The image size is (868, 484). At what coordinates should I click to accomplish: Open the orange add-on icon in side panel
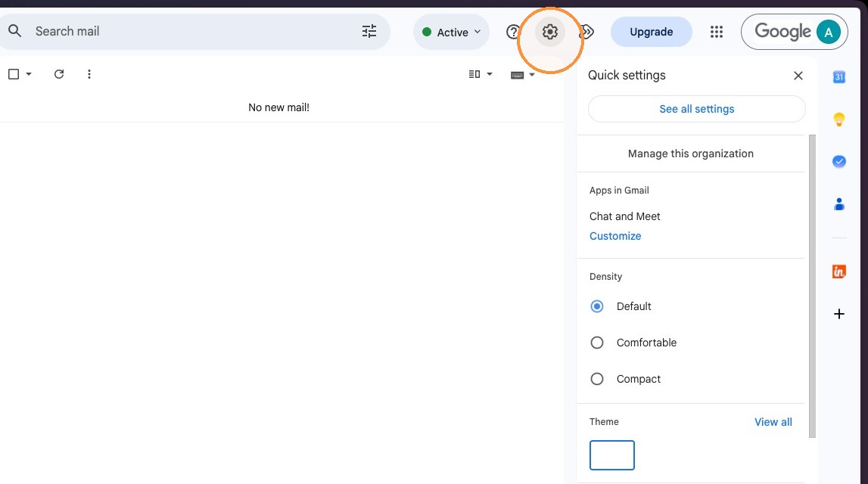tap(838, 271)
